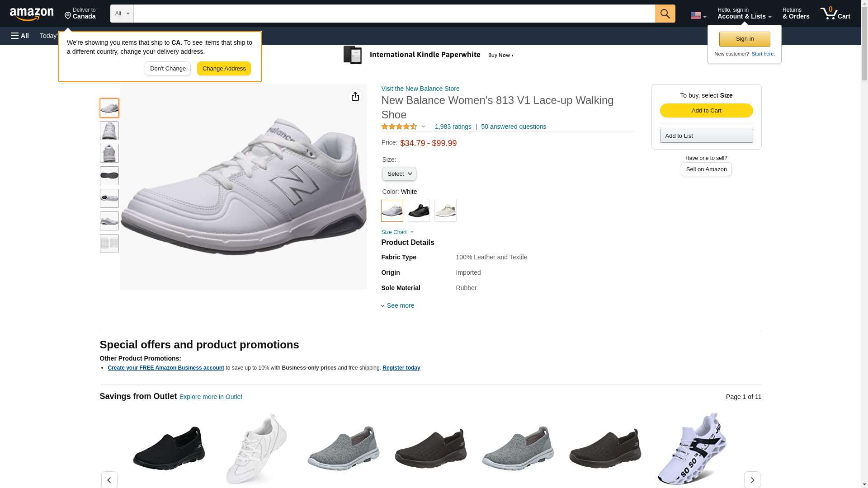868x488 pixels.
Task: Click the US flag language selector
Action: [698, 15]
